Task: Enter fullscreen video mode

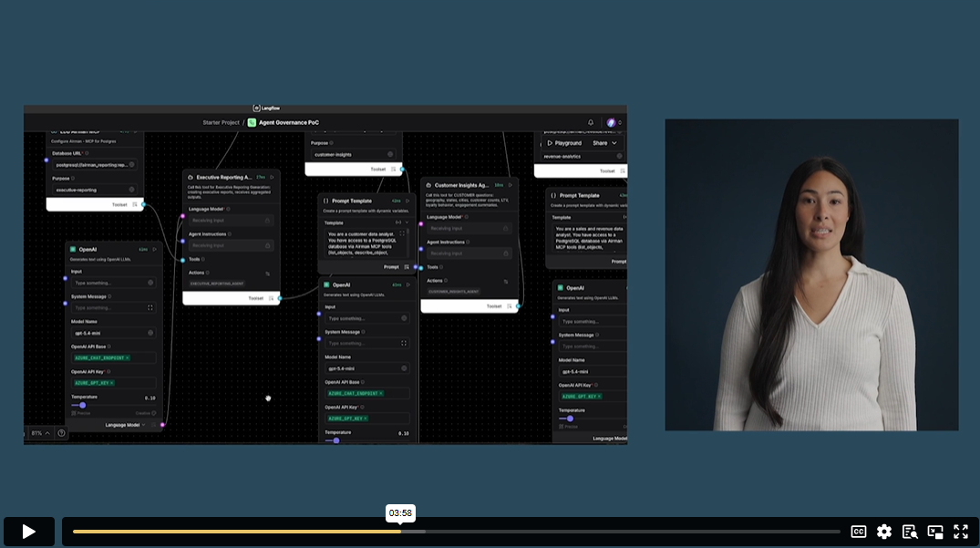Action: point(961,532)
